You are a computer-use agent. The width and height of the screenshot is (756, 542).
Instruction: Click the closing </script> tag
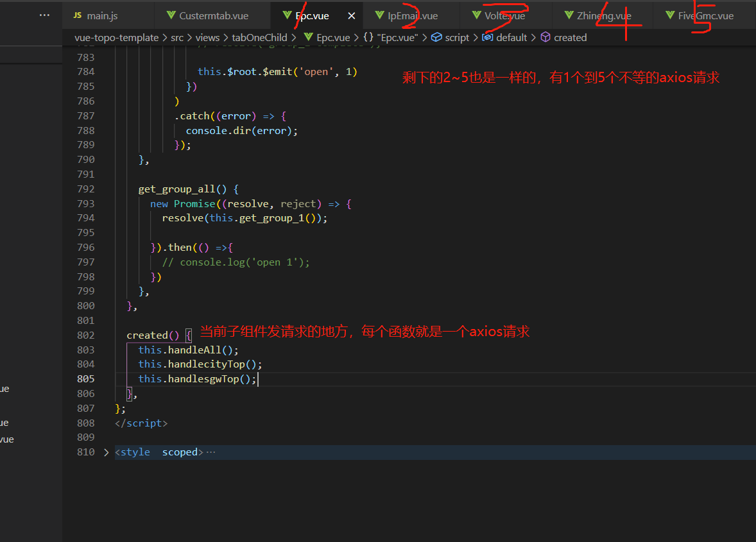click(x=141, y=423)
